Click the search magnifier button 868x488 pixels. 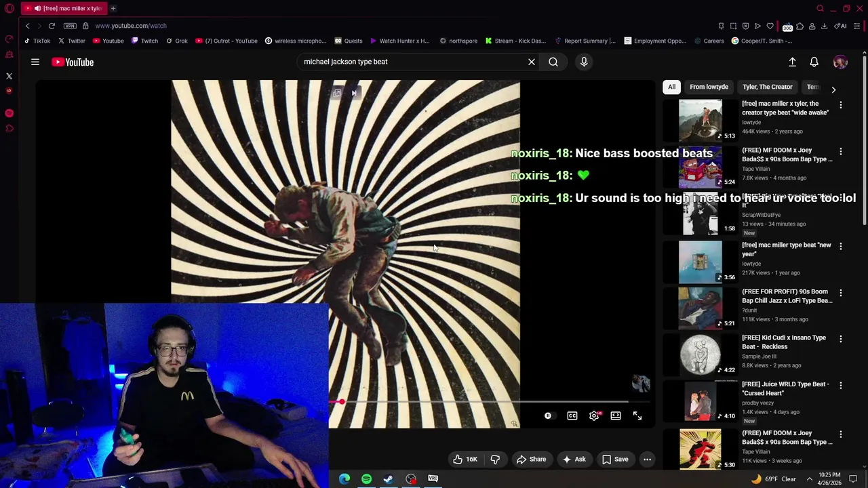pos(553,62)
